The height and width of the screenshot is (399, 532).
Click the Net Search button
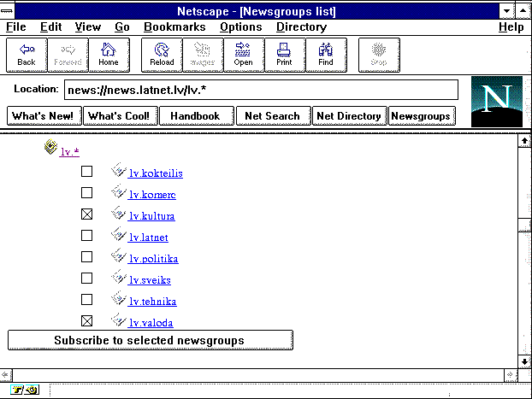pyautogui.click(x=273, y=116)
